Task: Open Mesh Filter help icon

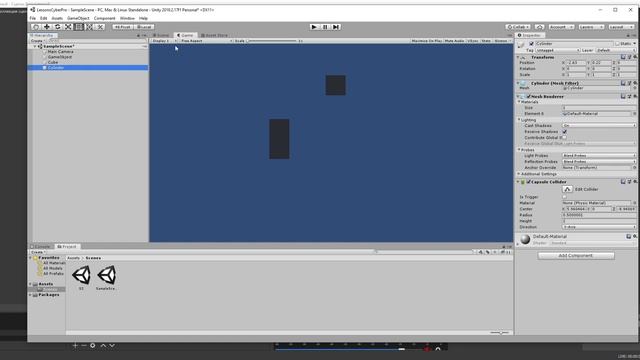Action: coord(623,83)
